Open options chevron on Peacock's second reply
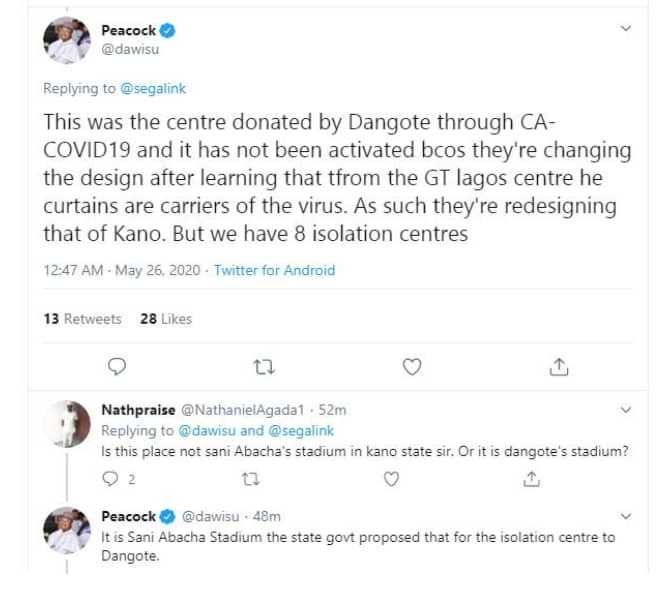 (x=626, y=516)
